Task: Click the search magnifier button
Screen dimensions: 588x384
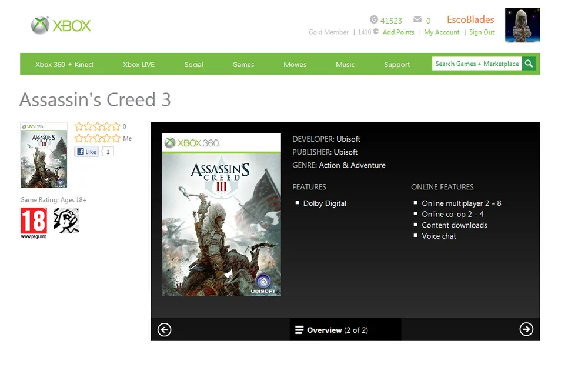Action: [x=529, y=64]
